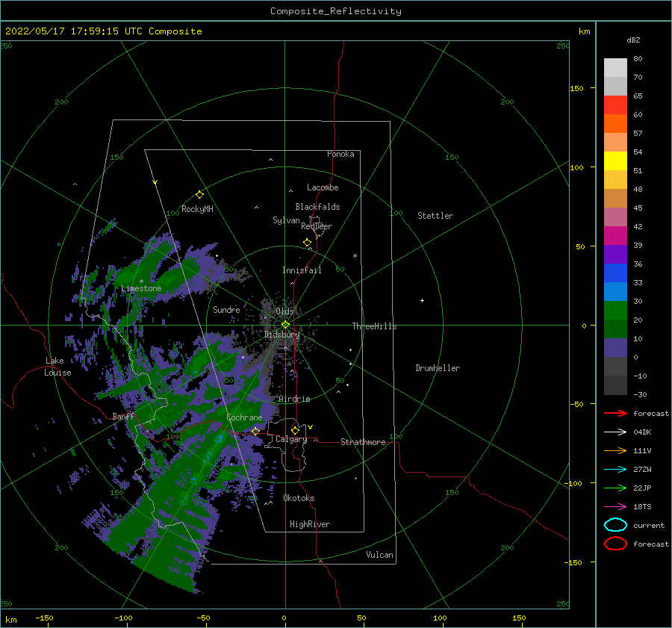Click the white 04DK arrow icon
Viewport: 672px width, 628px height.
click(x=615, y=432)
